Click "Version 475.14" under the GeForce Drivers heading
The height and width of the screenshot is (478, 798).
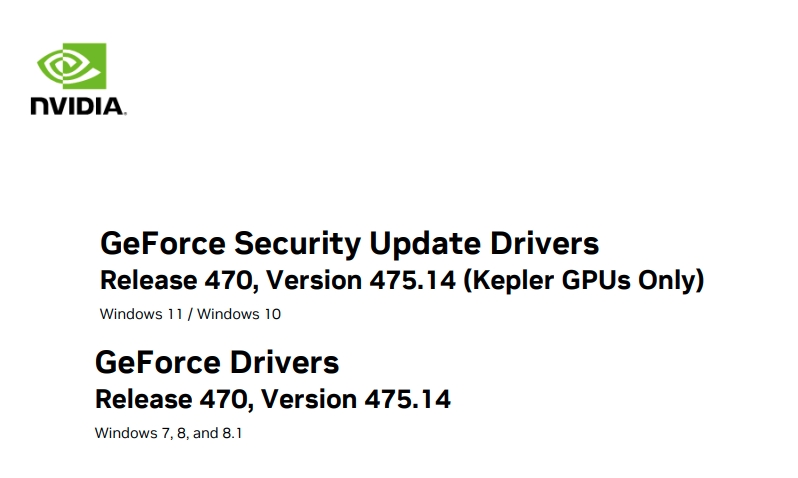(x=356, y=399)
